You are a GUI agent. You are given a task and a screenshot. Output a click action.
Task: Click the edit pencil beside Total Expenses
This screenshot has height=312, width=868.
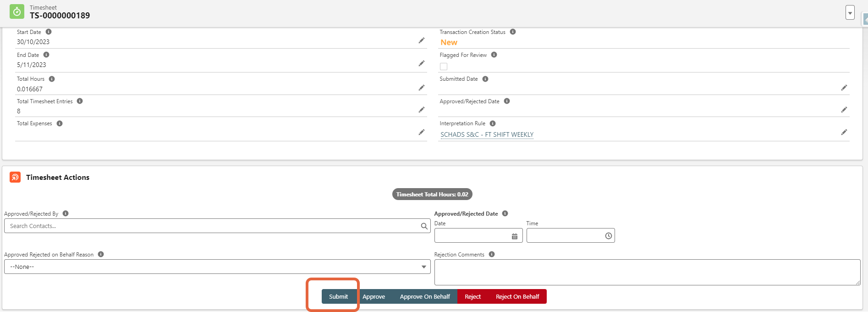[x=421, y=133]
